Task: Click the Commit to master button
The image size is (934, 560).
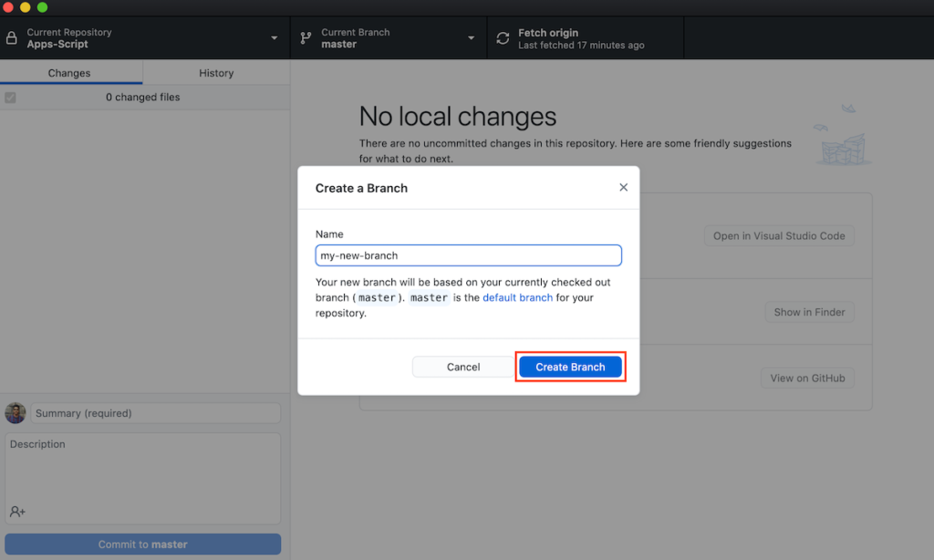Action: 143,544
